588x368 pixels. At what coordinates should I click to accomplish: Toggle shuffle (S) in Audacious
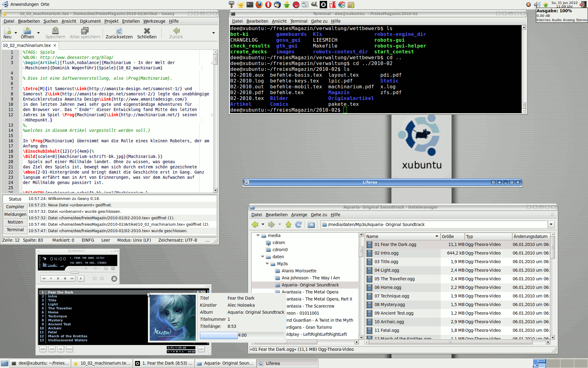click(x=95, y=278)
